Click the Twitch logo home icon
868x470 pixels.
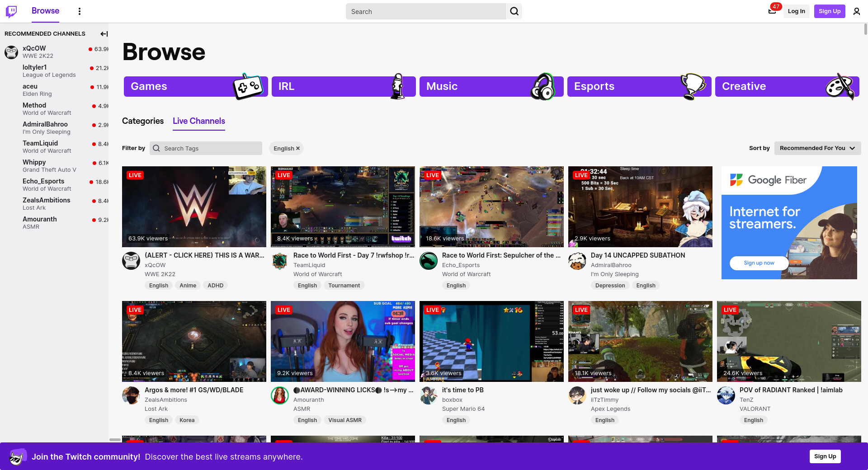tap(11, 11)
